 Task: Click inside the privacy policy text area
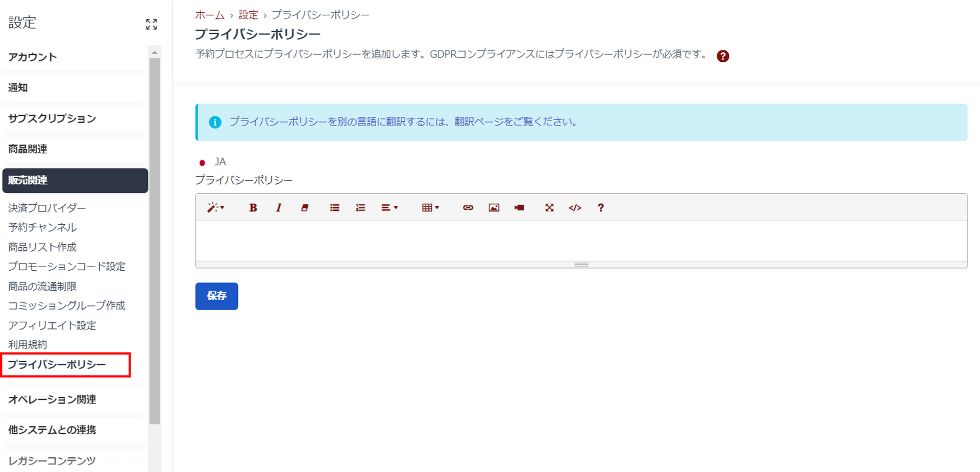581,241
